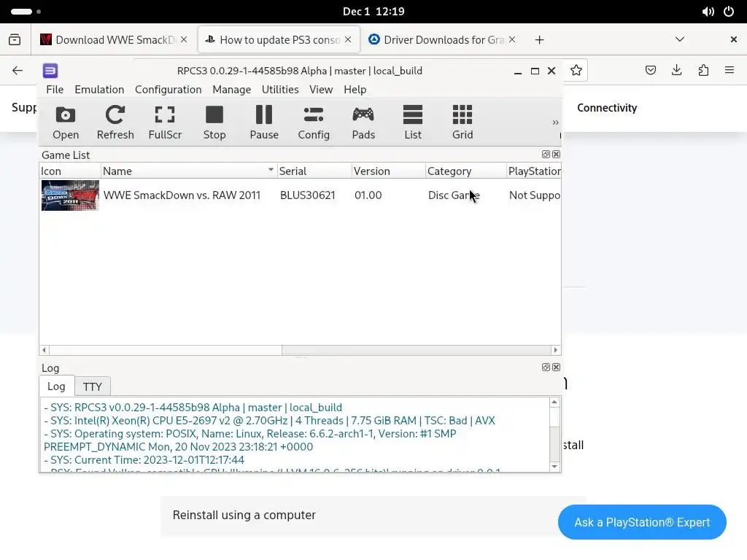
Task: Open the browser Pocket save icon
Action: pos(650,71)
